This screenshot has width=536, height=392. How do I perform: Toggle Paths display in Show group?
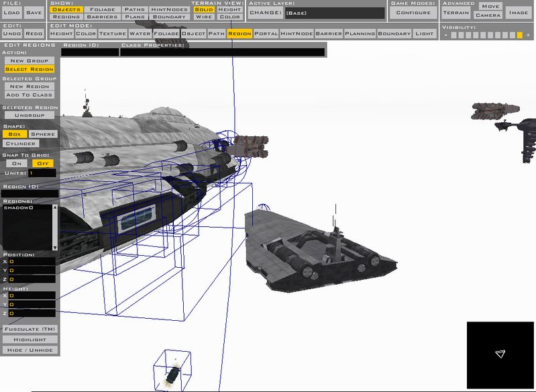pyautogui.click(x=135, y=9)
